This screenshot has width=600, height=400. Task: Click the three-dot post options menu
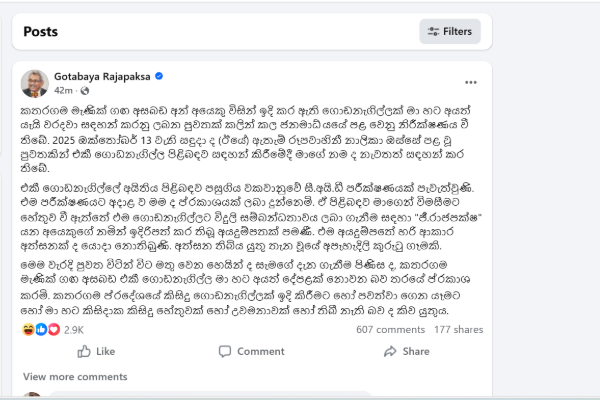(470, 82)
